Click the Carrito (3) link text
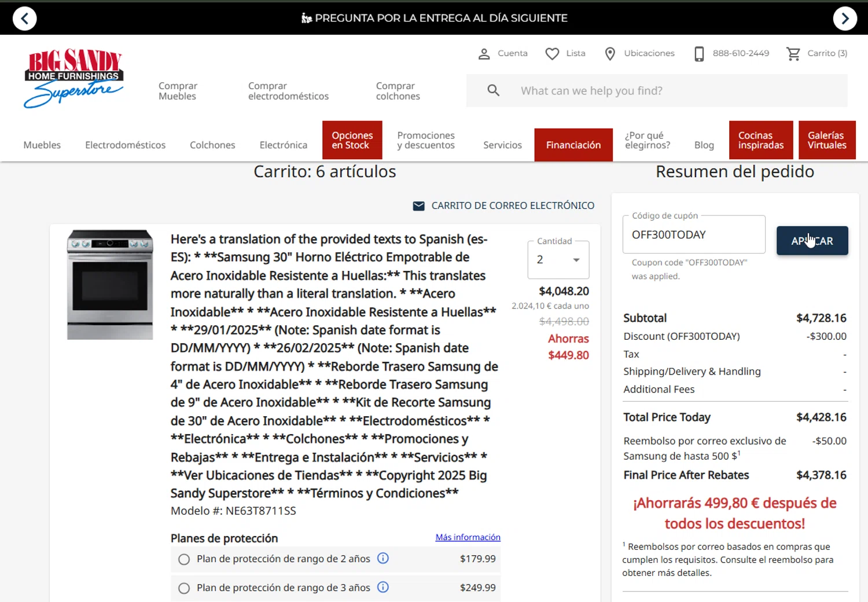The image size is (868, 602). [x=827, y=53]
